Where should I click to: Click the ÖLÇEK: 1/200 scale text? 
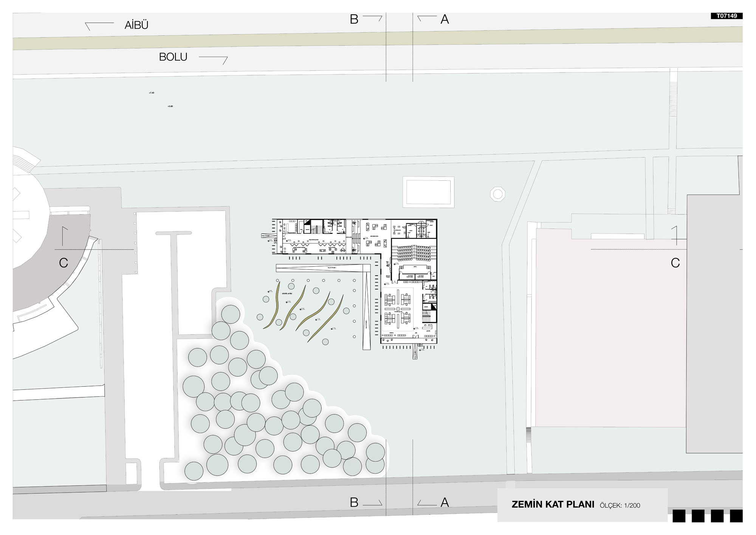620,506
